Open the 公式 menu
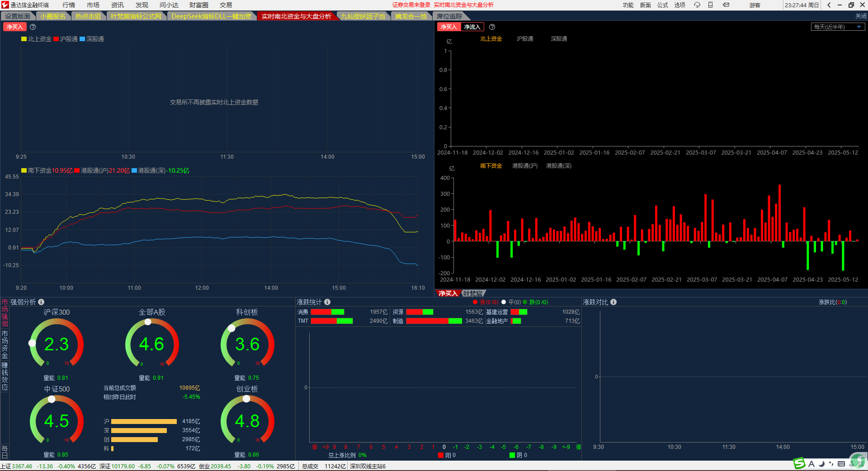The image size is (868, 471). [x=662, y=5]
